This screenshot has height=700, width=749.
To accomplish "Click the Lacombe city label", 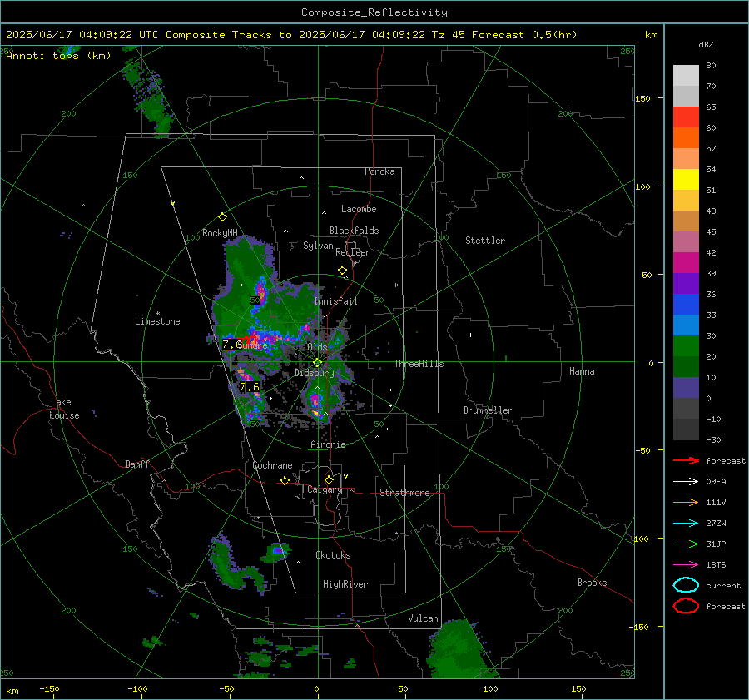I will 359,209.
